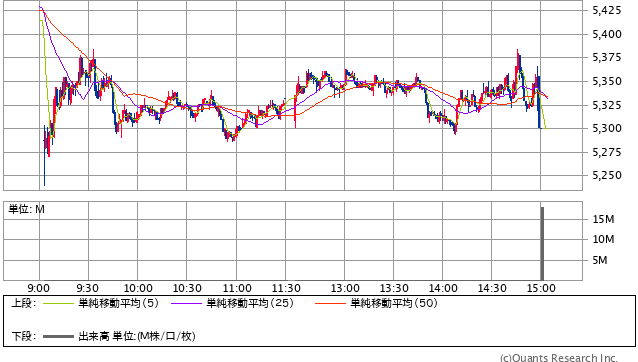Click the 5,350 price axis label
This screenshot has width=638, height=362.
607,81
